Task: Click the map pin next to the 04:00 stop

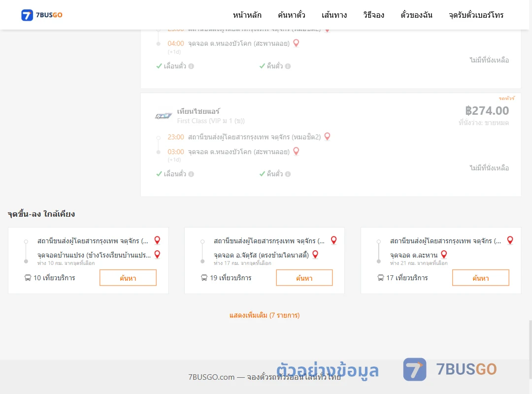Action: click(296, 43)
